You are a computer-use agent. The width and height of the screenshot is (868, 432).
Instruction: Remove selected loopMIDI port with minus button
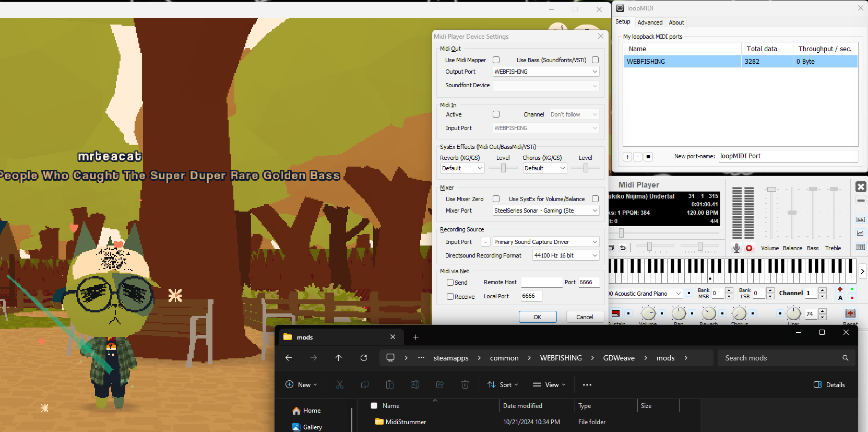tap(638, 157)
